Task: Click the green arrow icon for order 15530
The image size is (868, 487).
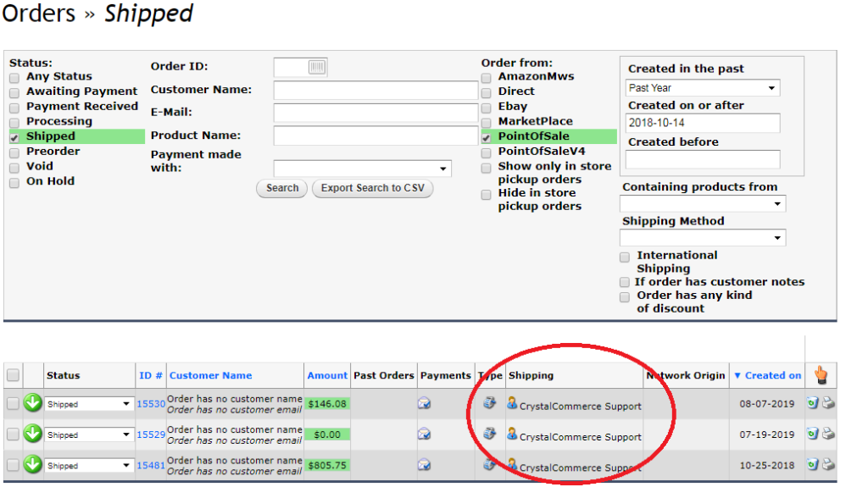Action: tap(33, 403)
